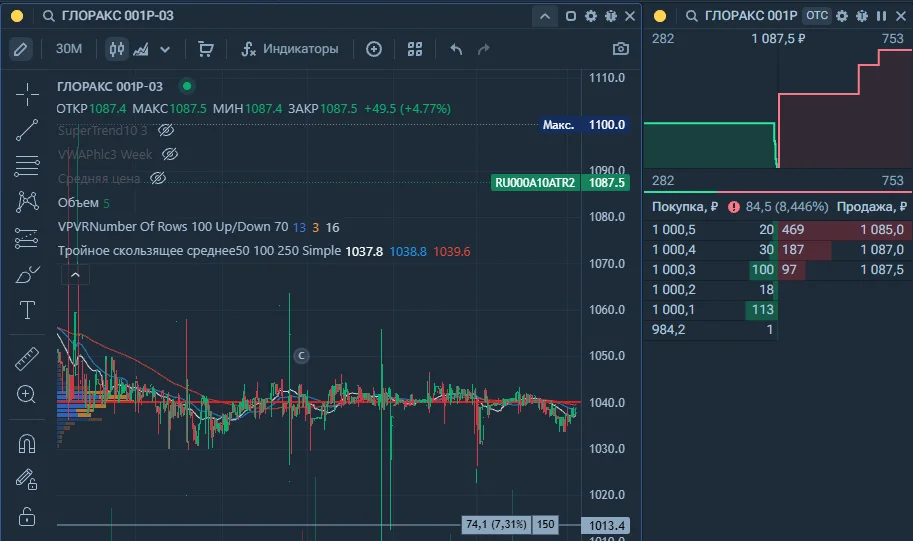Select ask price 1 085,0
913x541 pixels.
point(882,229)
